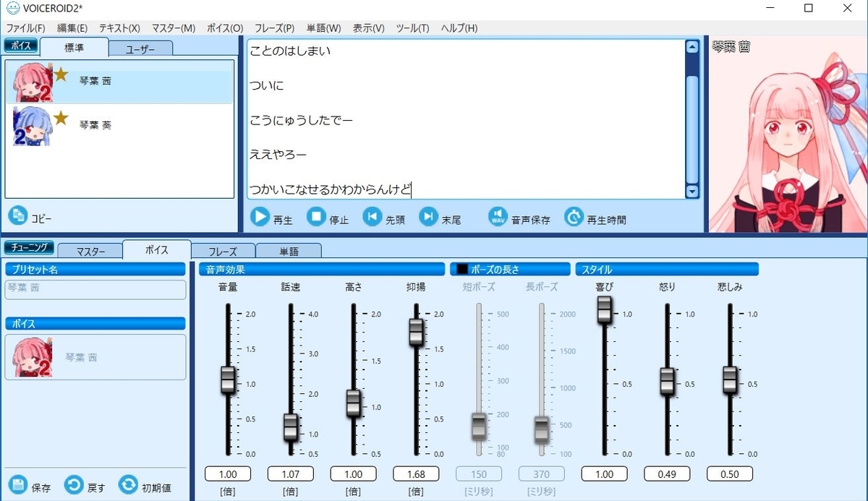Click the line つかいこなせるかわからんけど

pos(331,189)
